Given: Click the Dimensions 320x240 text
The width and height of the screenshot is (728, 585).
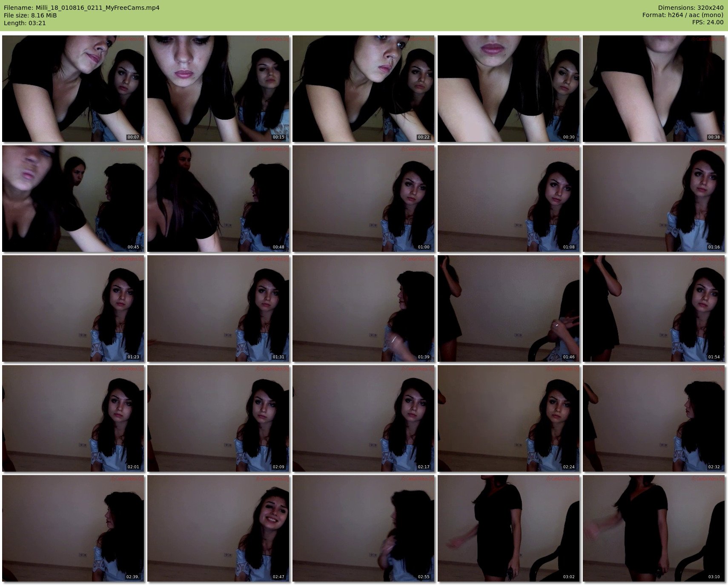Looking at the screenshot, I should 691,8.
